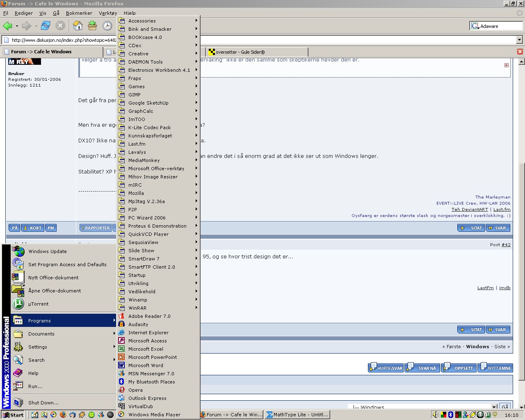Open the Firefox Downloads toolbar icon
Viewport: 525px width, 420px height.
tap(92, 26)
